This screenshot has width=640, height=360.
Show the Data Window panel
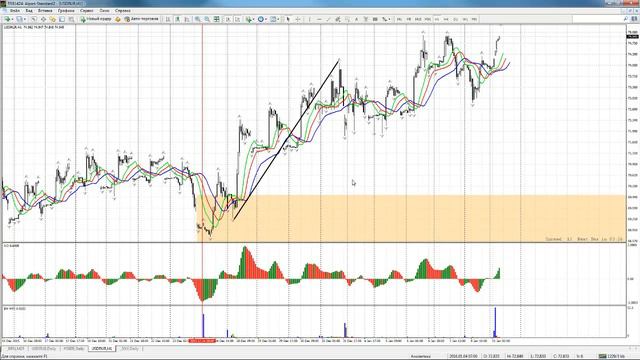[x=43, y=19]
